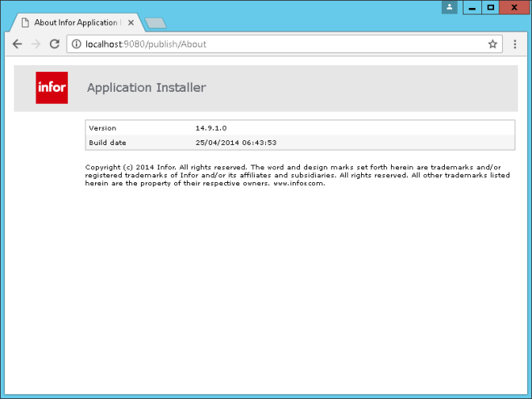Open the Chrome user profile icon
This screenshot has height=399, width=532.
[449, 7]
